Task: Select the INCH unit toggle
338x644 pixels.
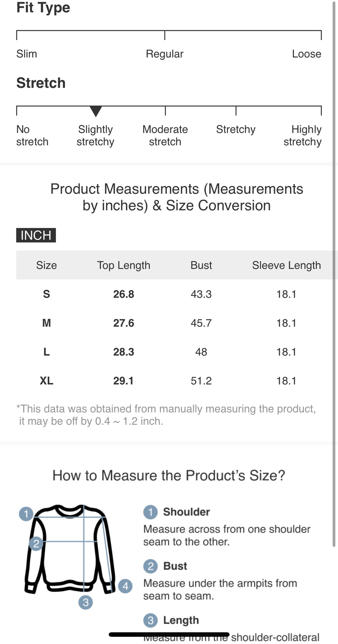Action: (x=36, y=235)
